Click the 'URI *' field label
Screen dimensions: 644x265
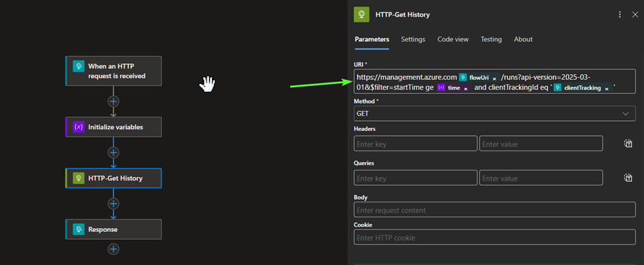pyautogui.click(x=360, y=65)
